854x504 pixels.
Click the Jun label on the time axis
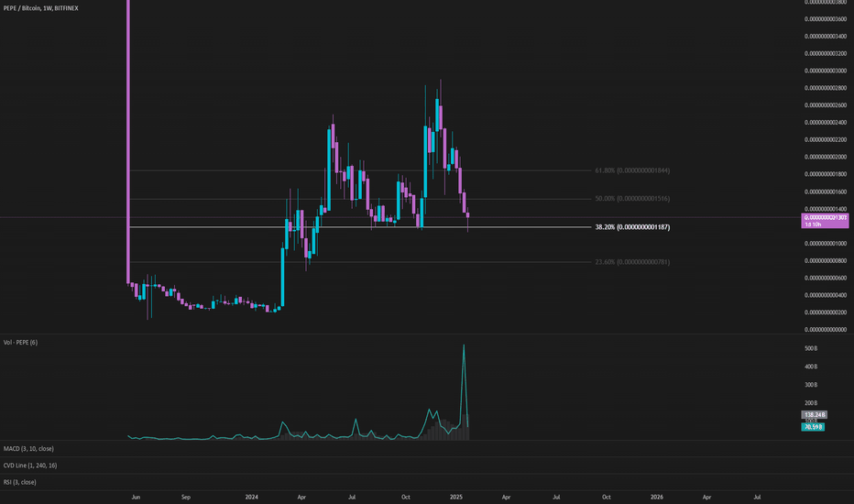137,497
